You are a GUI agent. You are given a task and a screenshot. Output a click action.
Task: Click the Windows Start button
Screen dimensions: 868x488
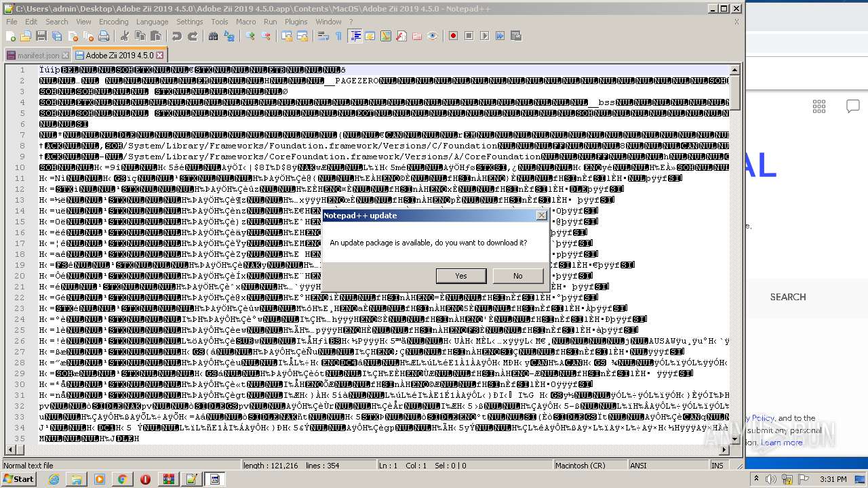point(19,479)
